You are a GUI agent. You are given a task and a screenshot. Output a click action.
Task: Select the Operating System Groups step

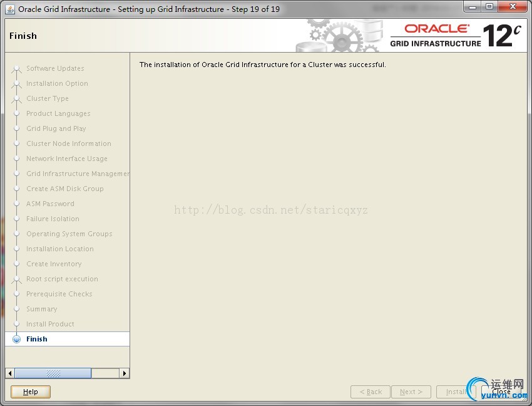pos(69,234)
